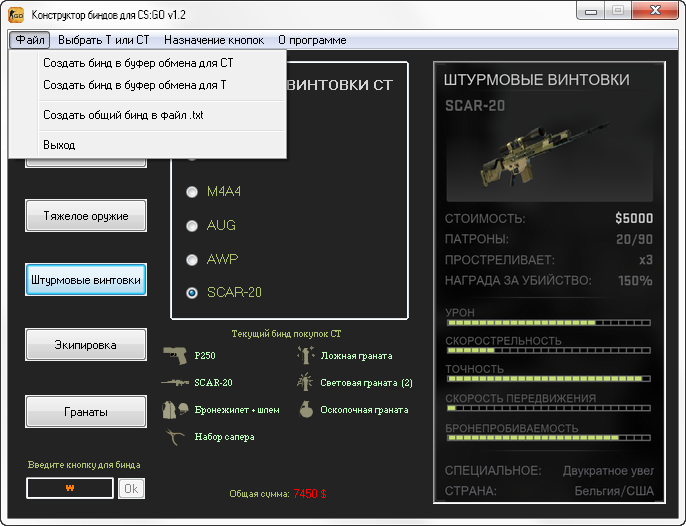Click the Скорострельность fire rate bar
This screenshot has width=686, height=526.
[x=549, y=351]
